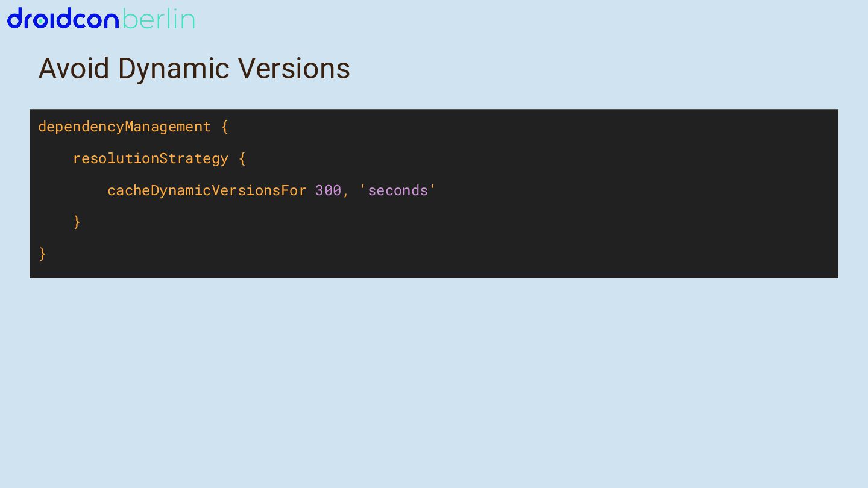Click the final closing brace on last code line
868x488 pixels.
(x=43, y=254)
